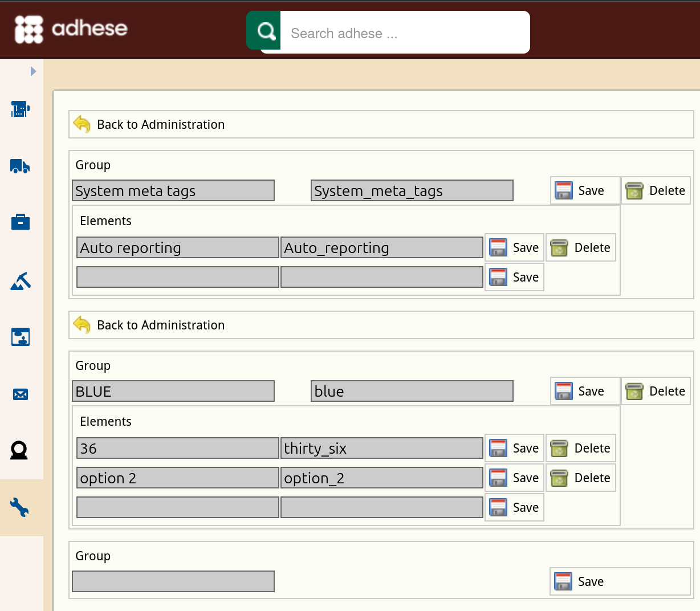Open the briefcase sidebar icon

point(20,222)
